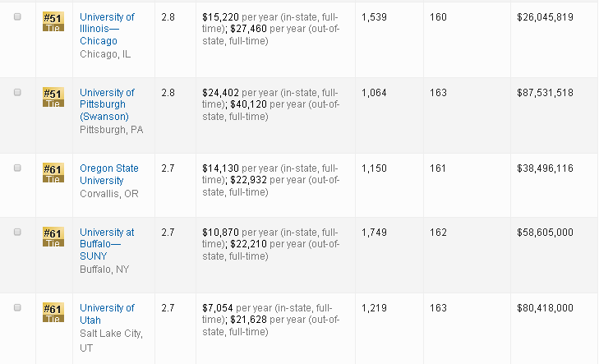Image resolution: width=599 pixels, height=364 pixels.
Task: Go to the University of Utah link
Action: pyautogui.click(x=107, y=308)
